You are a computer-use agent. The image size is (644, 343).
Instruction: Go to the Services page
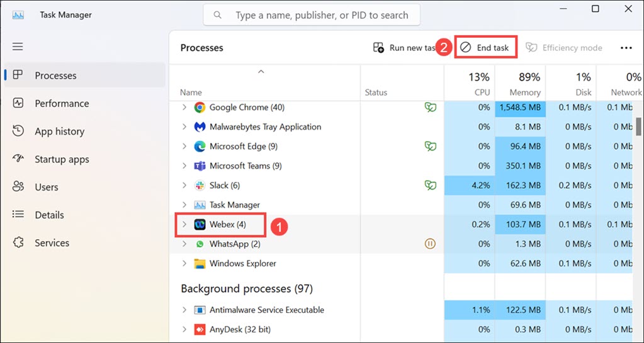pos(52,243)
